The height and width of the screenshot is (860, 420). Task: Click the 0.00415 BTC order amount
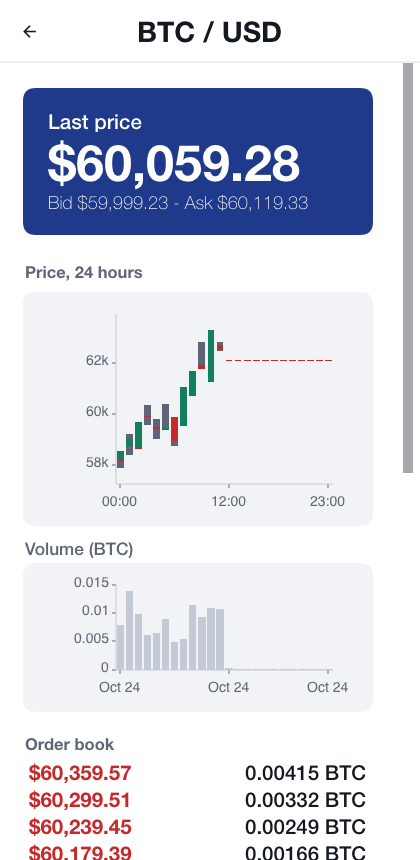point(305,773)
